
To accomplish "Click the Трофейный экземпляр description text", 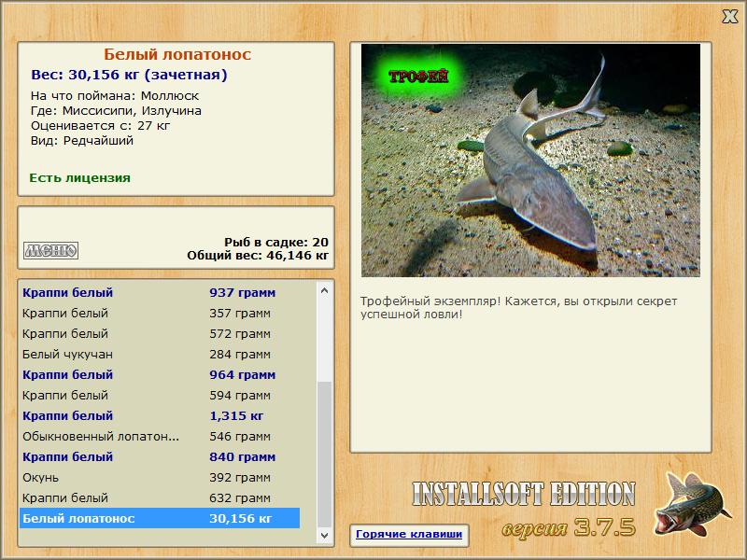I will pos(518,308).
